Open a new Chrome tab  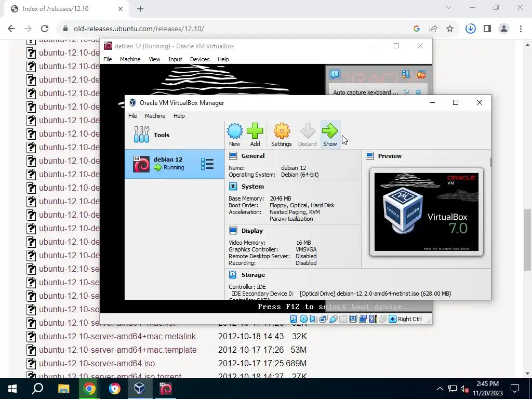pyautogui.click(x=140, y=9)
